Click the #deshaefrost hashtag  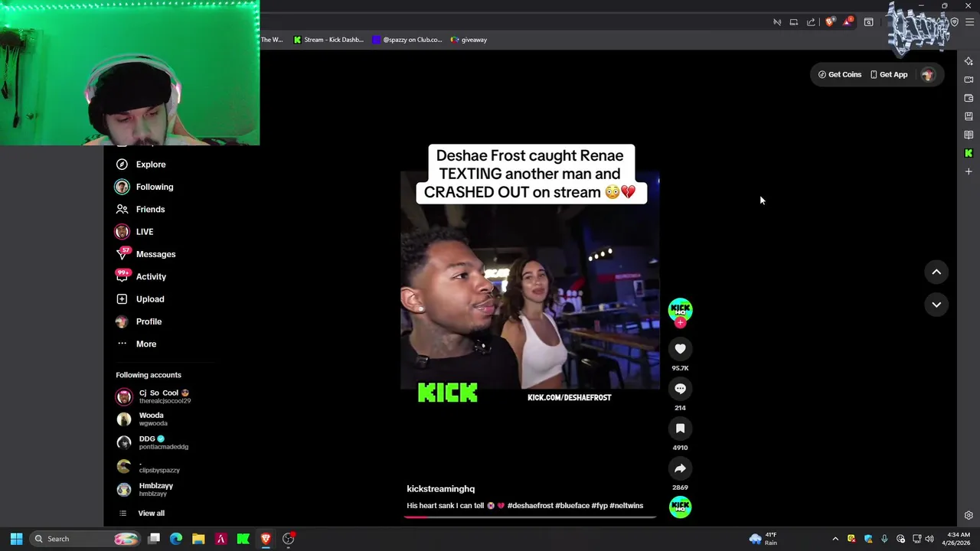click(x=530, y=506)
